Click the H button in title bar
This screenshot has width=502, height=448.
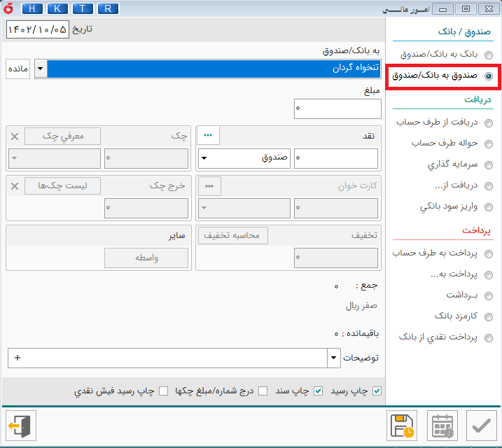pos(32,8)
